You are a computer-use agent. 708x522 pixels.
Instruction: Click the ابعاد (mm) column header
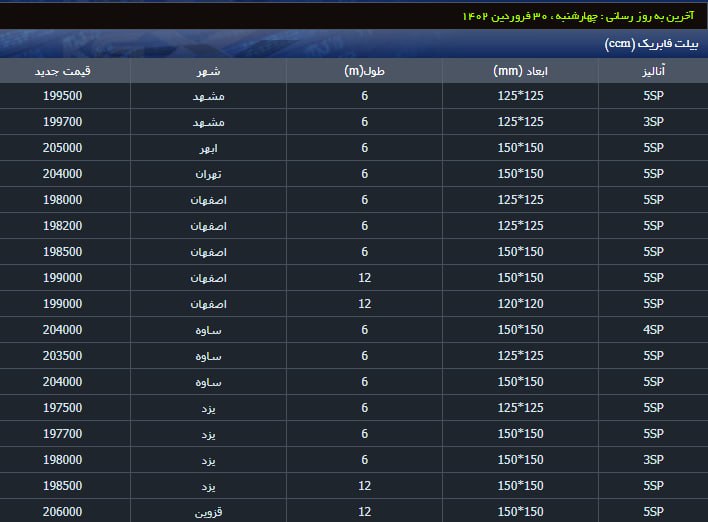click(520, 71)
